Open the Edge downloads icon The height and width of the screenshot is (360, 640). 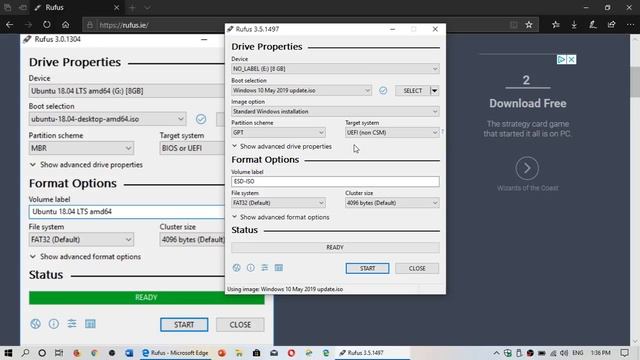[574, 25]
